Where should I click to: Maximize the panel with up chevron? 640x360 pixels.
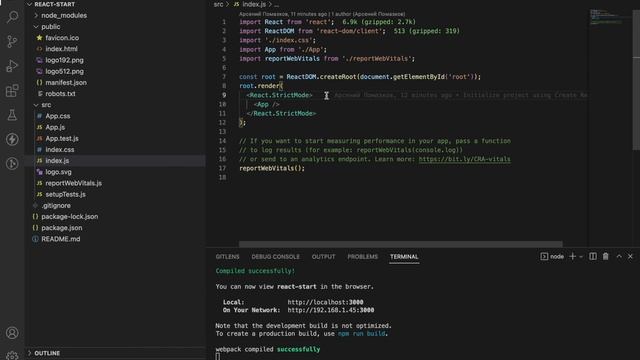coord(619,256)
